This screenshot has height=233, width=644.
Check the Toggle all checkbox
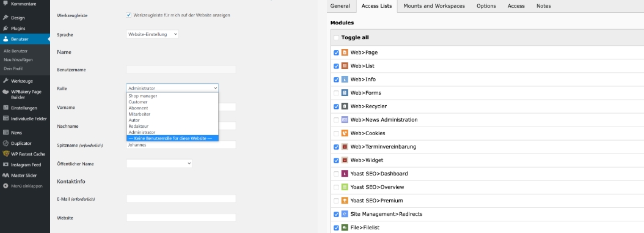tap(337, 37)
